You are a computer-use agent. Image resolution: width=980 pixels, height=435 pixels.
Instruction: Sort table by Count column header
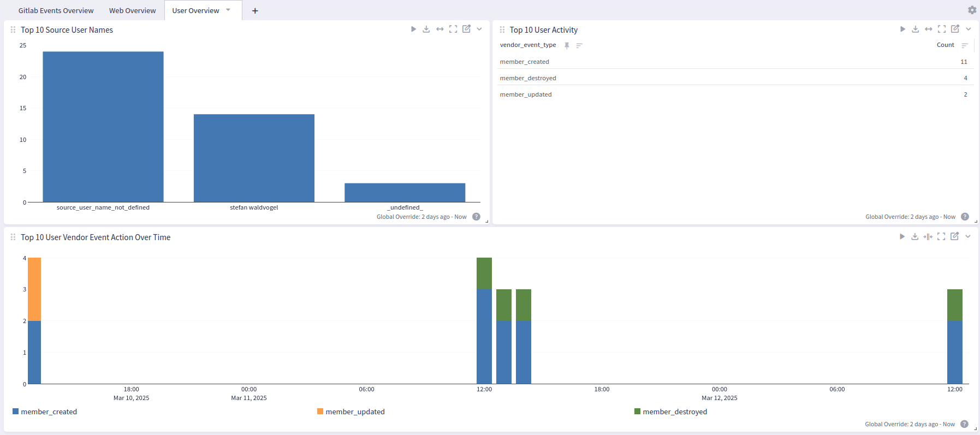point(945,45)
